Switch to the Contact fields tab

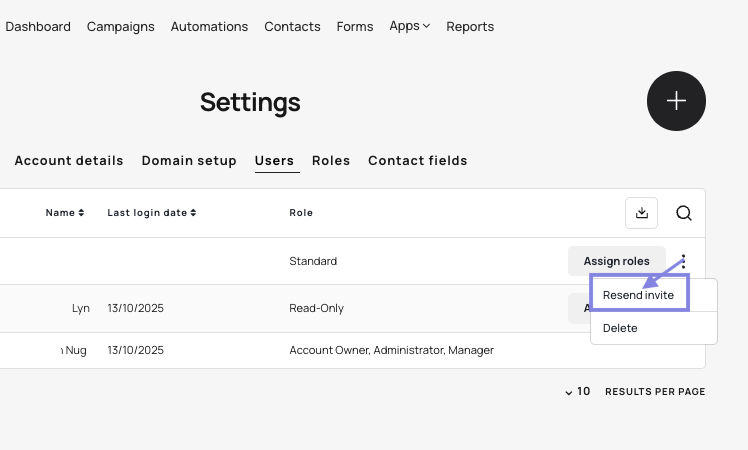click(x=417, y=161)
